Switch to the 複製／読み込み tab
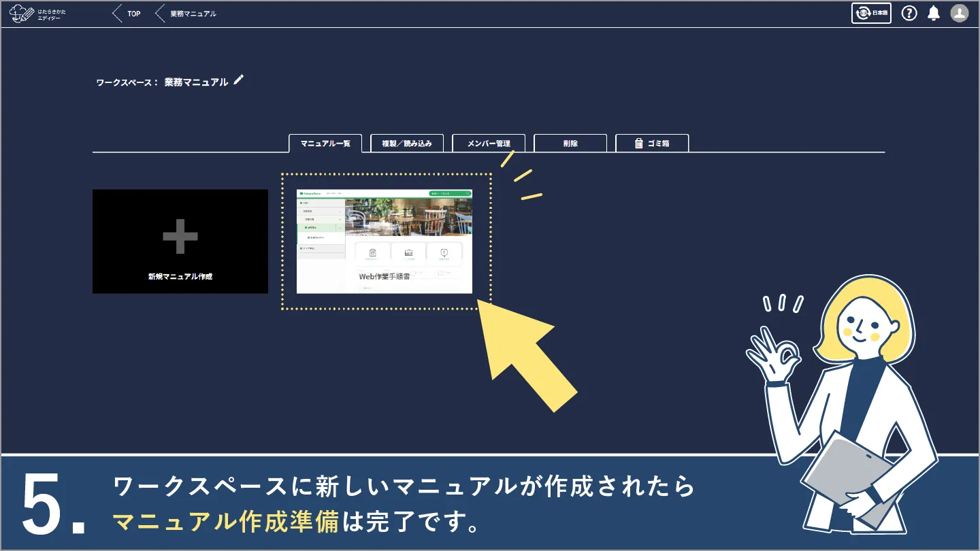The image size is (980, 551). 407,144
